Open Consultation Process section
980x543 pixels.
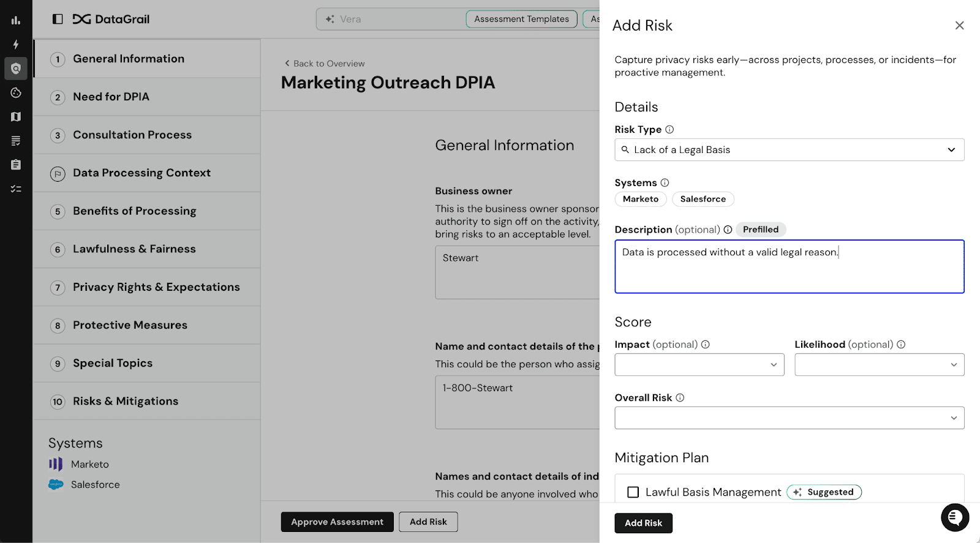point(147,135)
